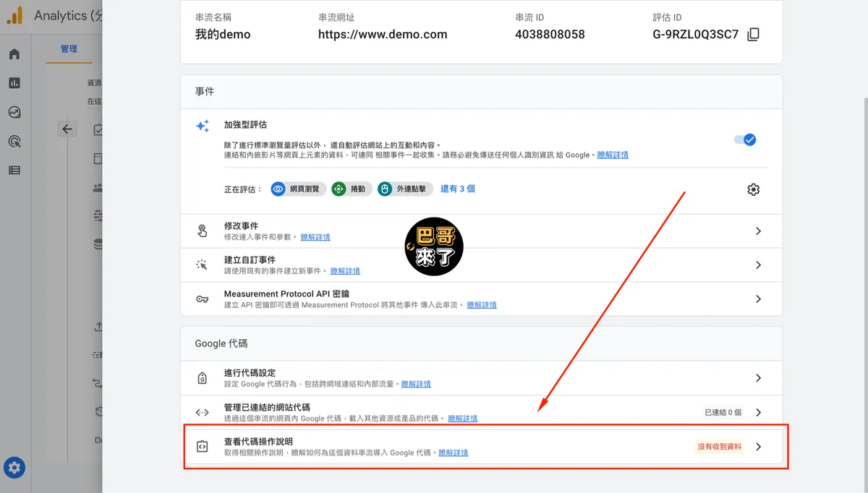The height and width of the screenshot is (493, 868).
Task: Open 瞭解詳情 link in 加強型評估 description
Action: pyautogui.click(x=613, y=155)
